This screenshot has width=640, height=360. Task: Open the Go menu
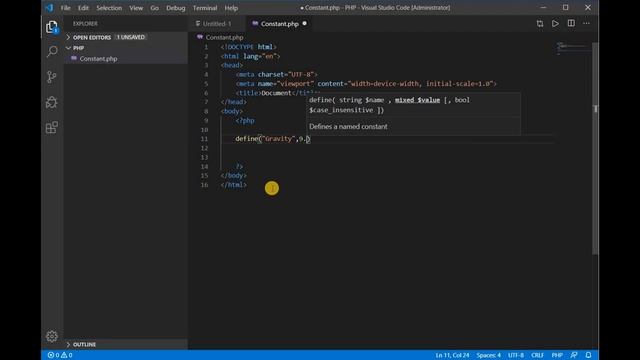click(x=154, y=8)
